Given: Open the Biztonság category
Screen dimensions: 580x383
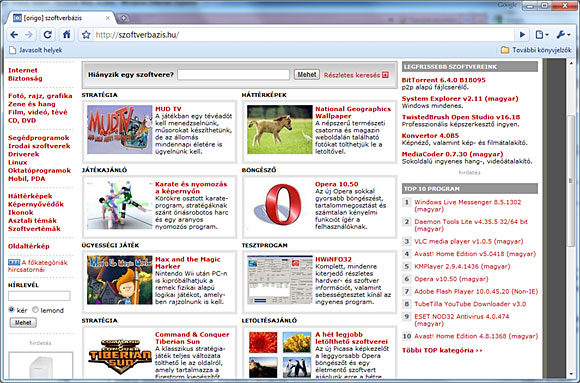Looking at the screenshot, I should pyautogui.click(x=25, y=78).
